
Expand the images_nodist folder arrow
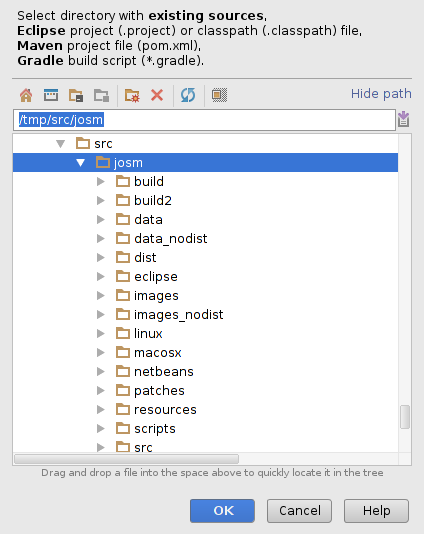[100, 315]
